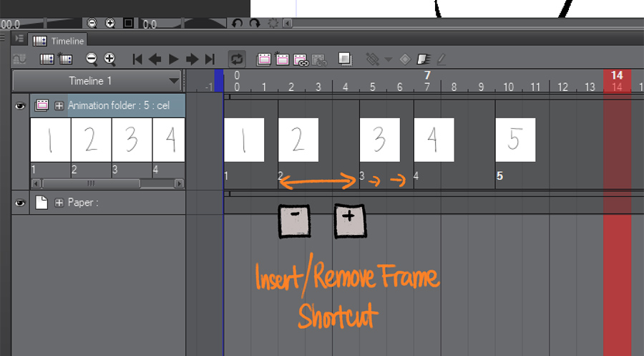Click the canvas rotation slider

[182, 24]
